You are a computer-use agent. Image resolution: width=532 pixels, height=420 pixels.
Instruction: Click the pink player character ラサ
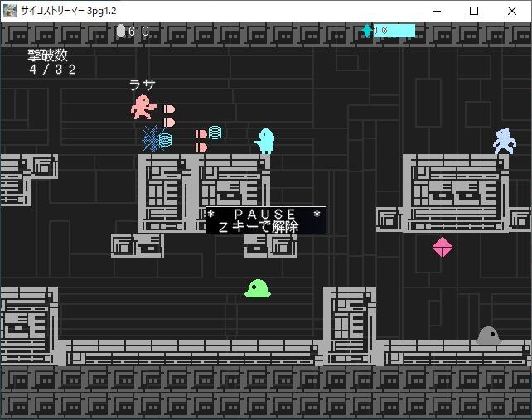coord(143,107)
